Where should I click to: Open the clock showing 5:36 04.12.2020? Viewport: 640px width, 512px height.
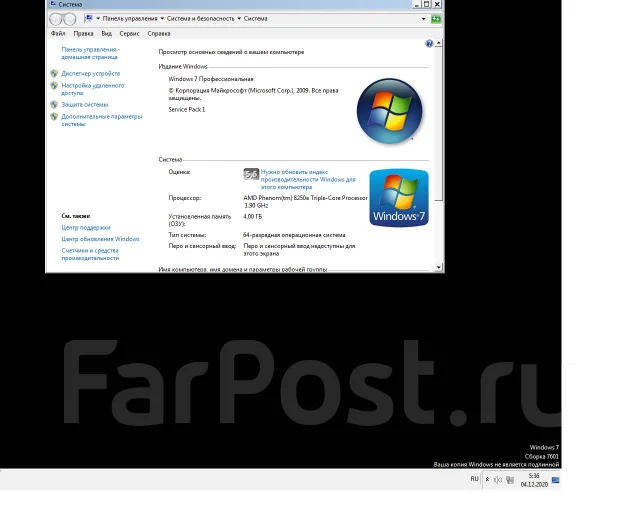[534, 480]
